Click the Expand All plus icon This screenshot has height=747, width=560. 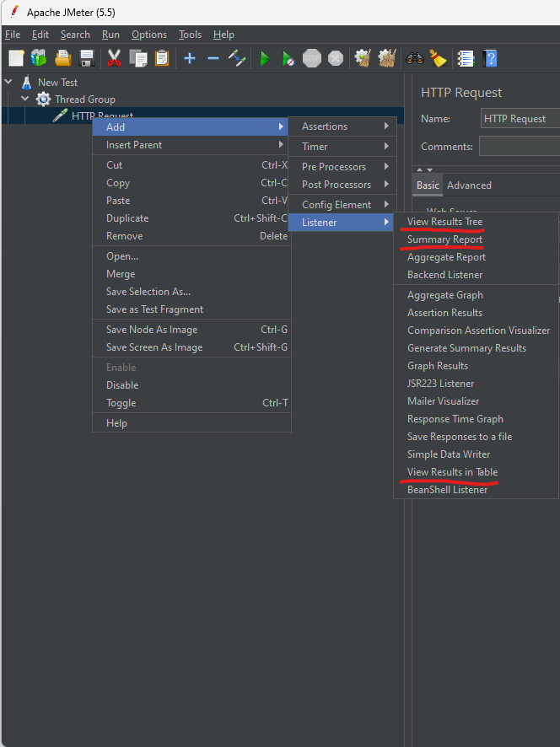pyautogui.click(x=190, y=59)
